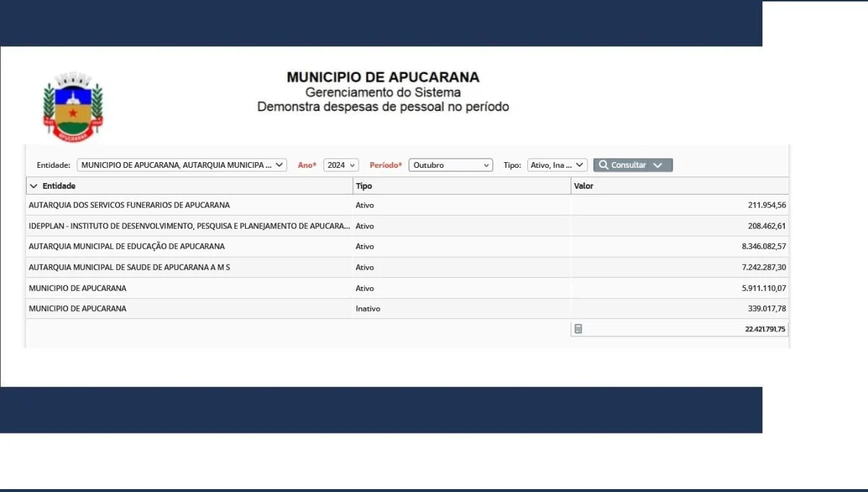Select AUTARQUIA MUNICIPAL DE EDUCAÇÃO DE APUCARANA
868x492 pixels.
pyautogui.click(x=127, y=247)
